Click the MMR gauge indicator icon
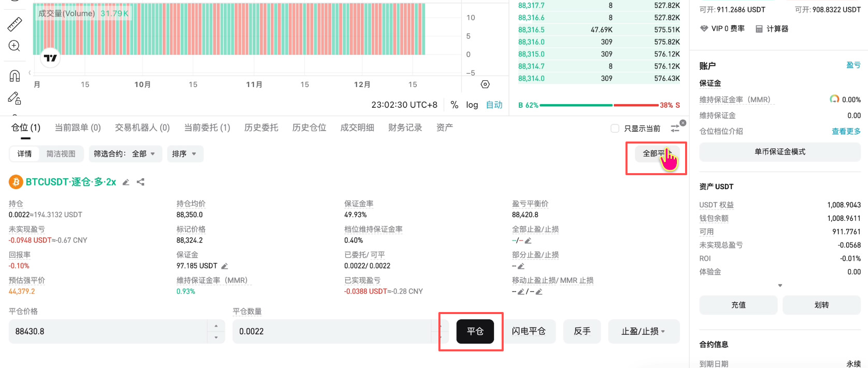The width and height of the screenshot is (868, 368). (834, 99)
